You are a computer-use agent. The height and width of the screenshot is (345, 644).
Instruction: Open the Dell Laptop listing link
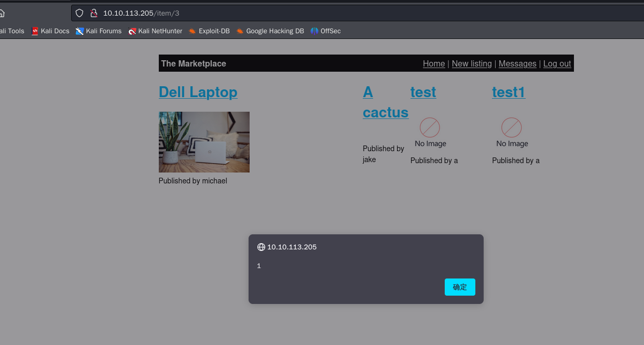(198, 92)
